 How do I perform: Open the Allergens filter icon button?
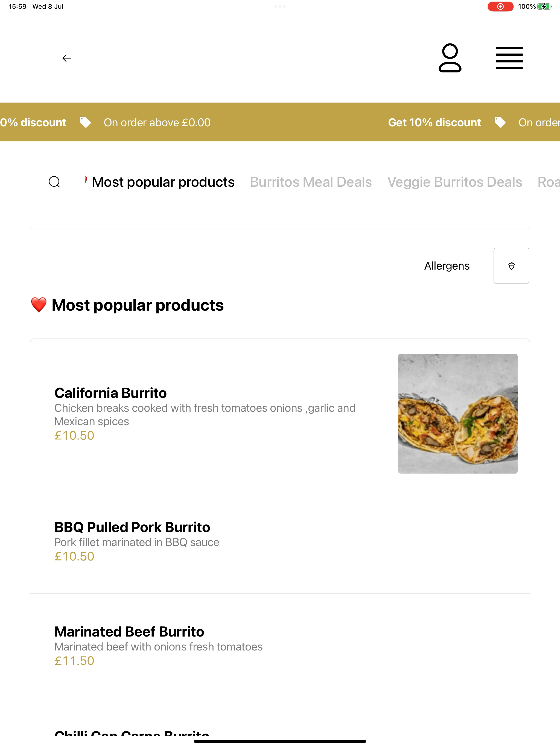coord(511,265)
